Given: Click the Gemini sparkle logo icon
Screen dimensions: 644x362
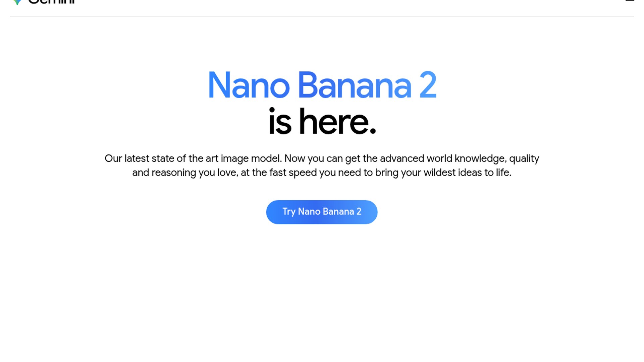Looking at the screenshot, I should coord(17,2).
